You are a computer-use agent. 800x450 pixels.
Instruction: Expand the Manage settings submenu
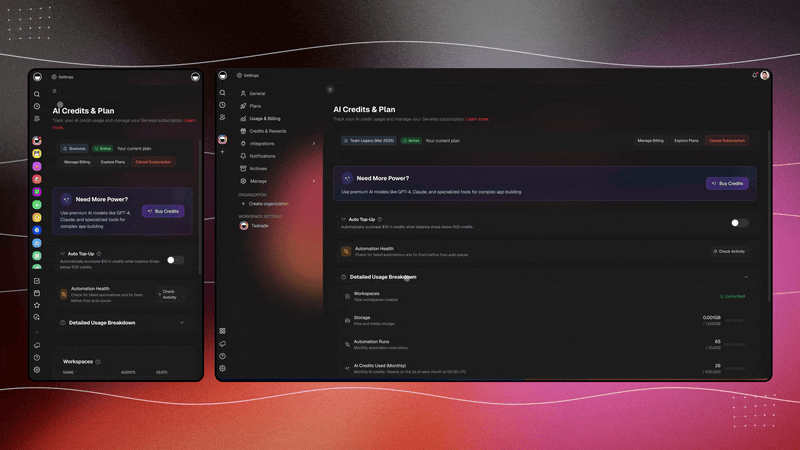[x=313, y=181]
